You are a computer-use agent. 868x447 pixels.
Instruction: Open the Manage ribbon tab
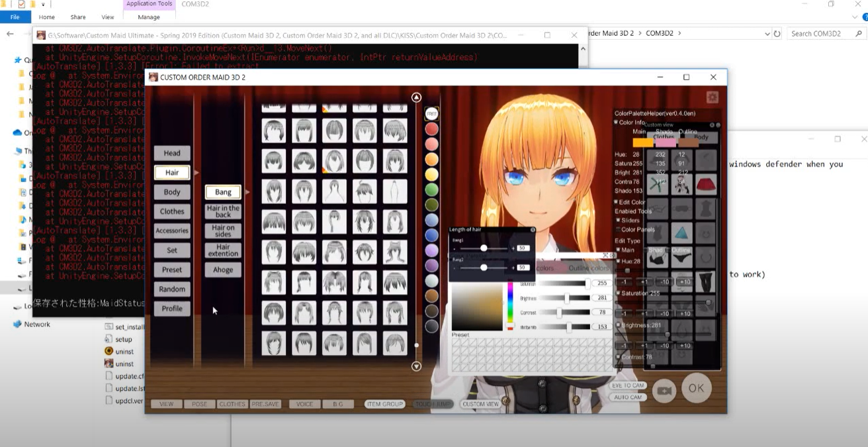[149, 17]
